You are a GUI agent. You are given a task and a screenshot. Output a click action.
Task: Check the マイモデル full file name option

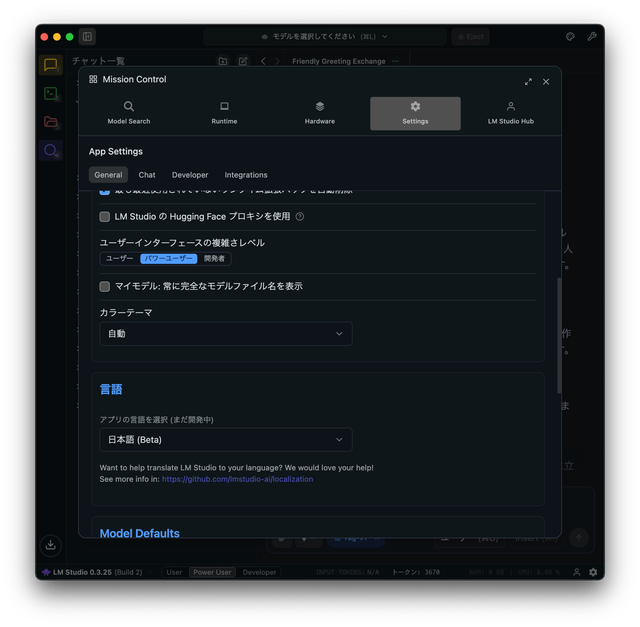[105, 286]
